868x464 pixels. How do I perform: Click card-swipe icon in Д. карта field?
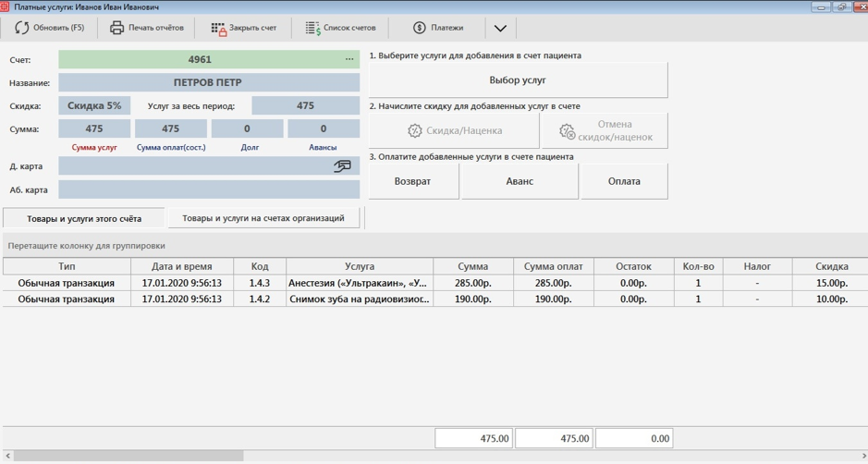coord(342,165)
